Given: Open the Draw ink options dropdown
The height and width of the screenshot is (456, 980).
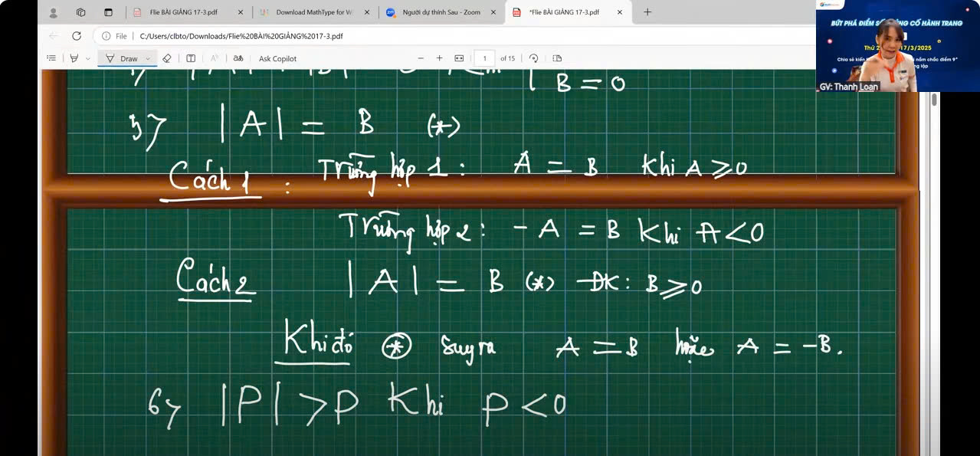Looking at the screenshot, I should click(x=148, y=58).
